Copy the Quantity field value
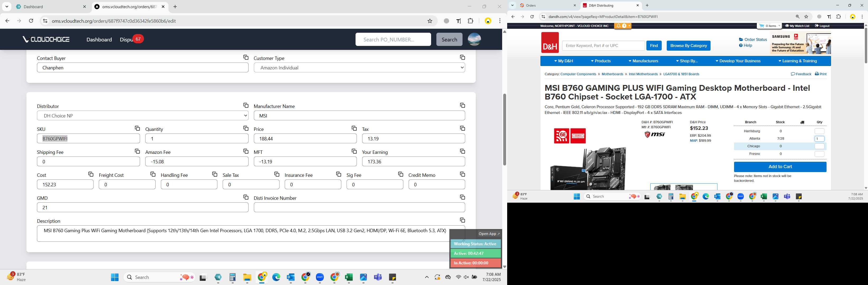868x285 pixels. coord(246,129)
